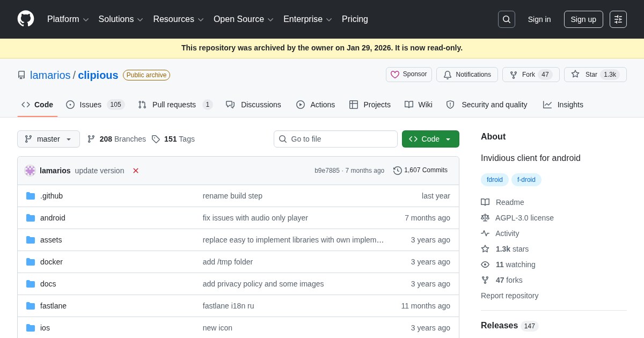Expand the Platform menu
Image resolution: width=644 pixels, height=338 pixels.
click(x=68, y=19)
